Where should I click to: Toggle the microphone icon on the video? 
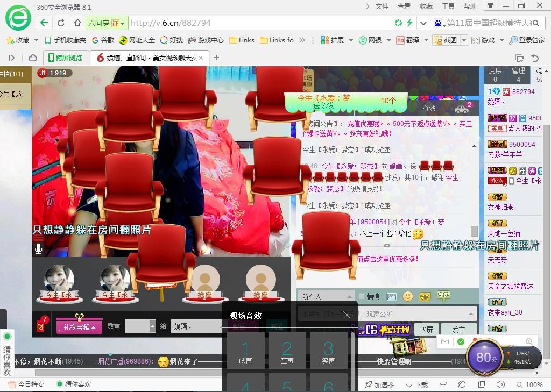coord(38,248)
